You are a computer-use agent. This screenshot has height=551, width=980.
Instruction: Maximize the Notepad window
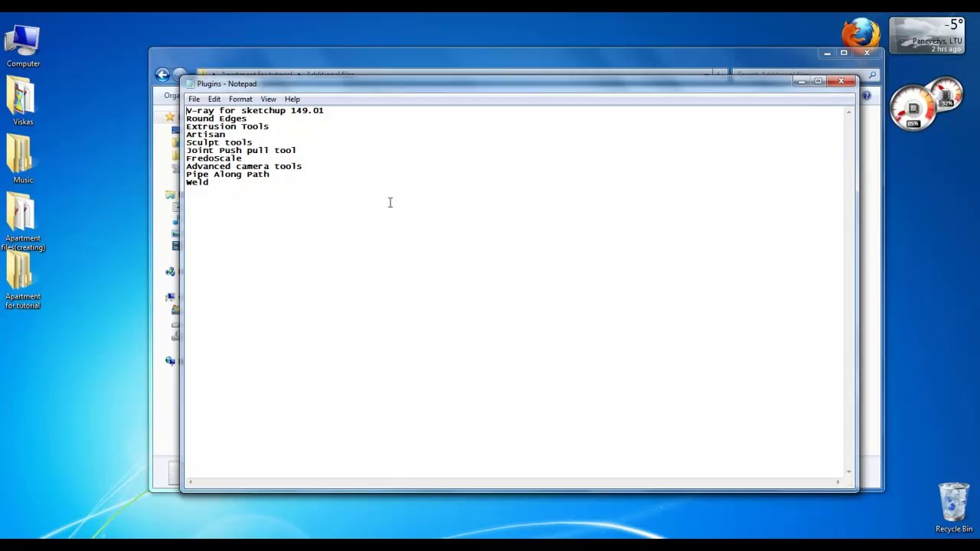tap(818, 81)
